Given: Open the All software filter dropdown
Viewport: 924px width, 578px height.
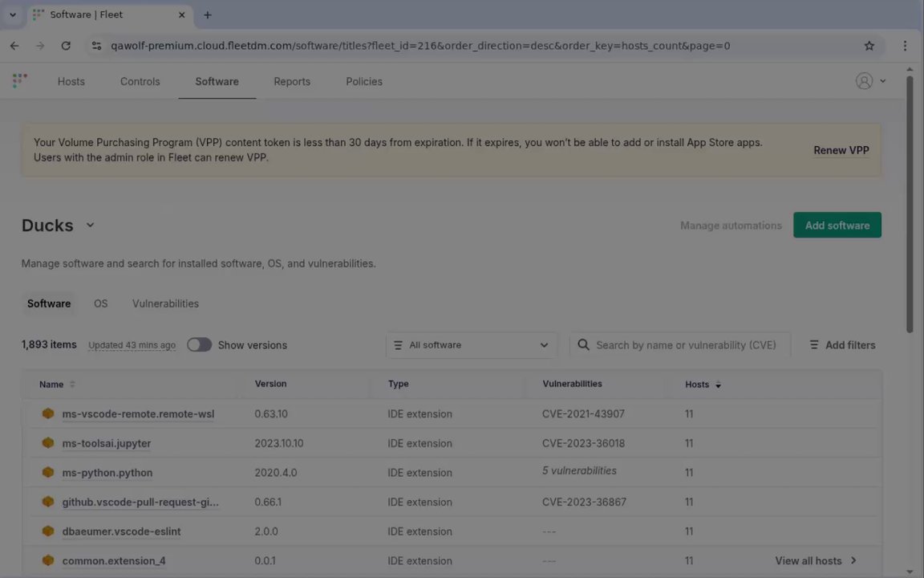Looking at the screenshot, I should pos(472,345).
